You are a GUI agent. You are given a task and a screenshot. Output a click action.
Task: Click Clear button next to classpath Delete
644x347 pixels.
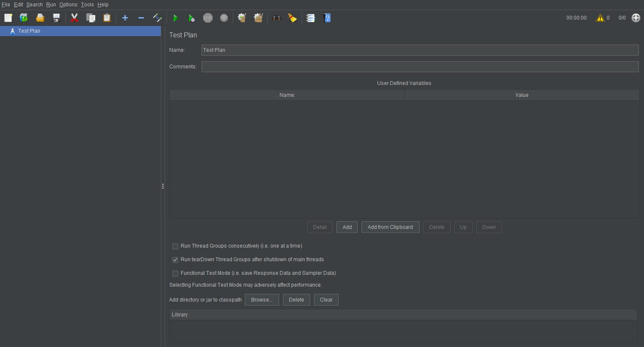point(326,300)
